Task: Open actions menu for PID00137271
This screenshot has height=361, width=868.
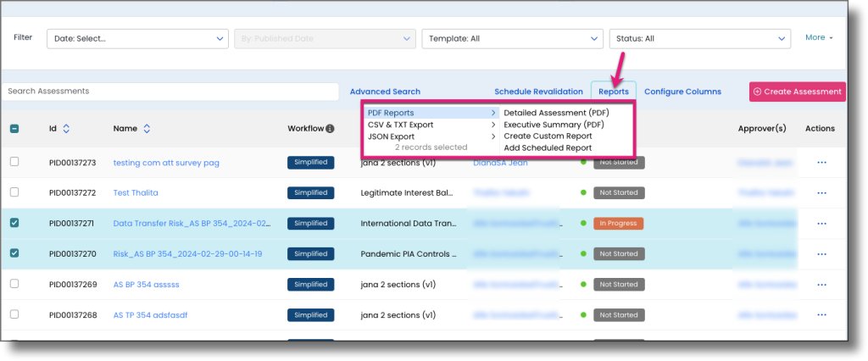Action: 821,223
